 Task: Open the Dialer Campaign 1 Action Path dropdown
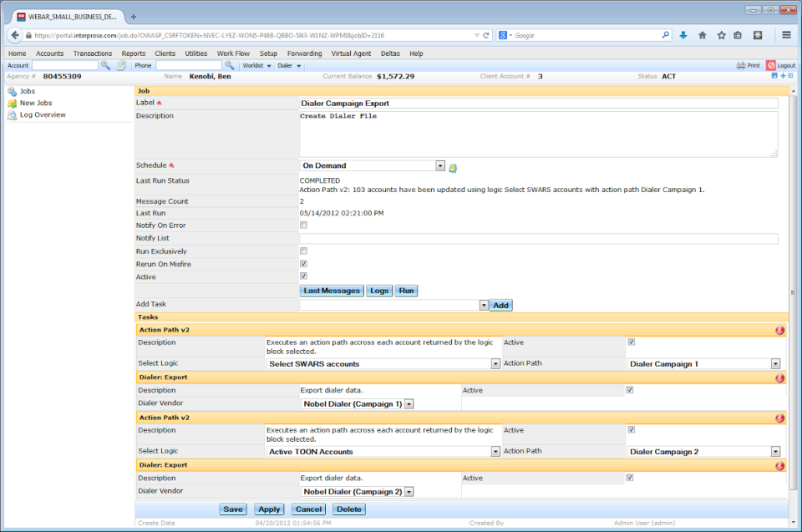point(775,363)
